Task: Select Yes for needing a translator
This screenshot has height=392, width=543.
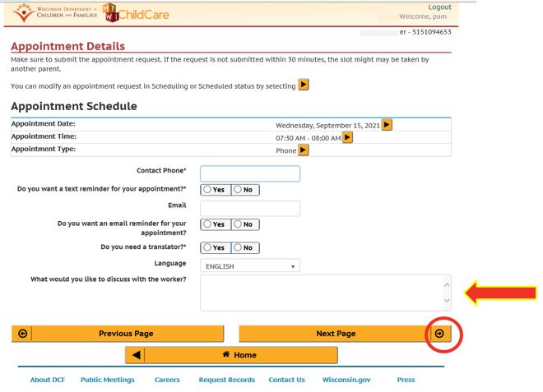Action: pos(215,247)
